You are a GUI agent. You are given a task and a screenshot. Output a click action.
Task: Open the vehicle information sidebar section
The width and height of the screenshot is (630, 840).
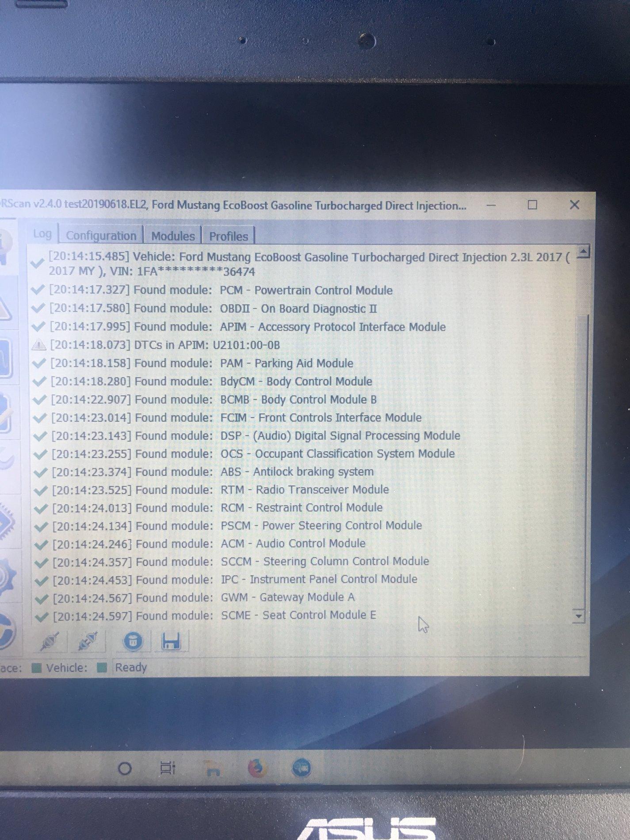pos(5,247)
